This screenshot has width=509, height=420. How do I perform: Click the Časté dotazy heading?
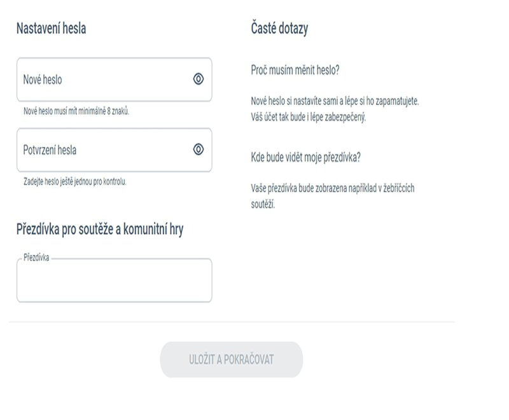pyautogui.click(x=279, y=29)
